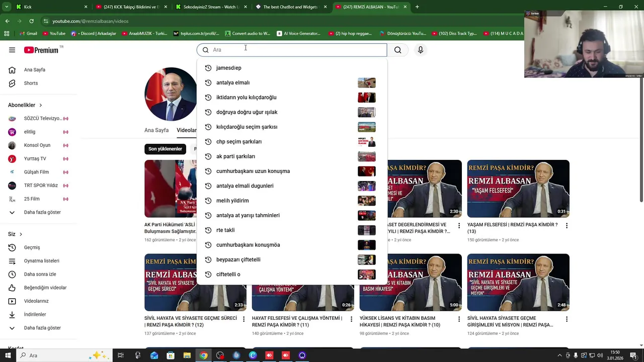
Task: Go back in Chrome
Action: [x=7, y=21]
